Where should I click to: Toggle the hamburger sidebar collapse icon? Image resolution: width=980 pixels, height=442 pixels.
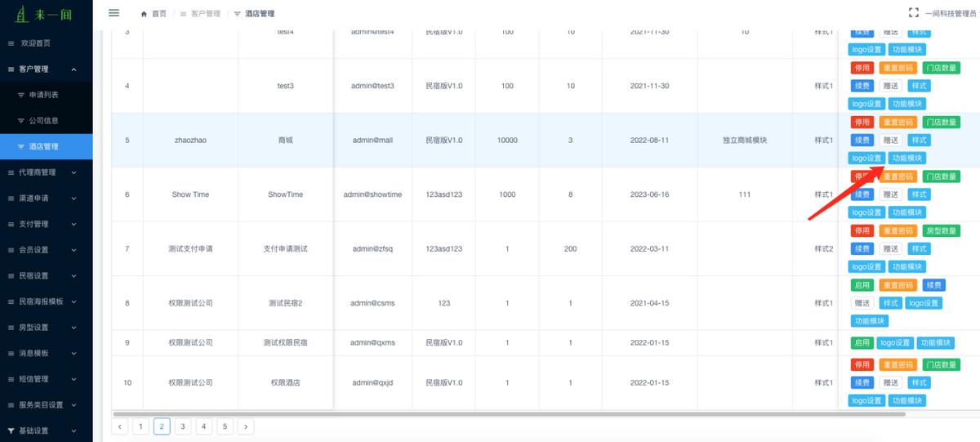coord(114,13)
